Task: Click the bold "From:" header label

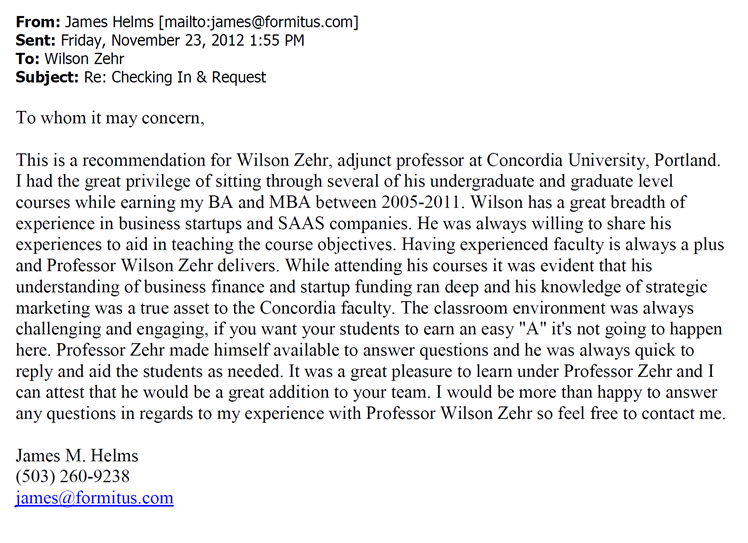Action: tap(37, 21)
